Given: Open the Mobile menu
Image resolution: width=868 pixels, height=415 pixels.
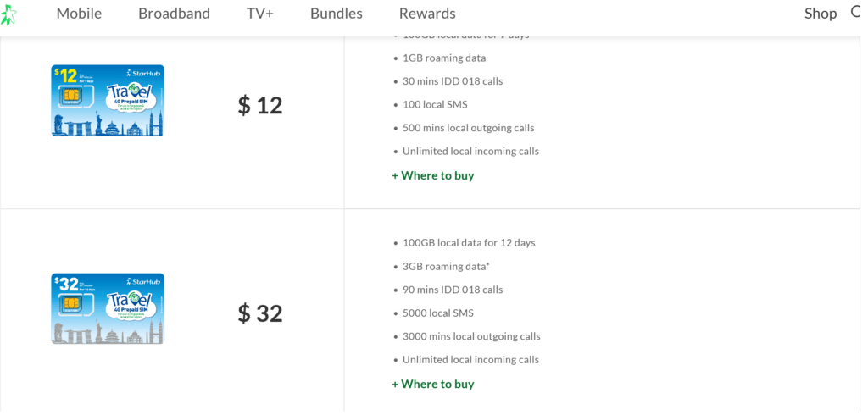Looking at the screenshot, I should pyautogui.click(x=79, y=14).
